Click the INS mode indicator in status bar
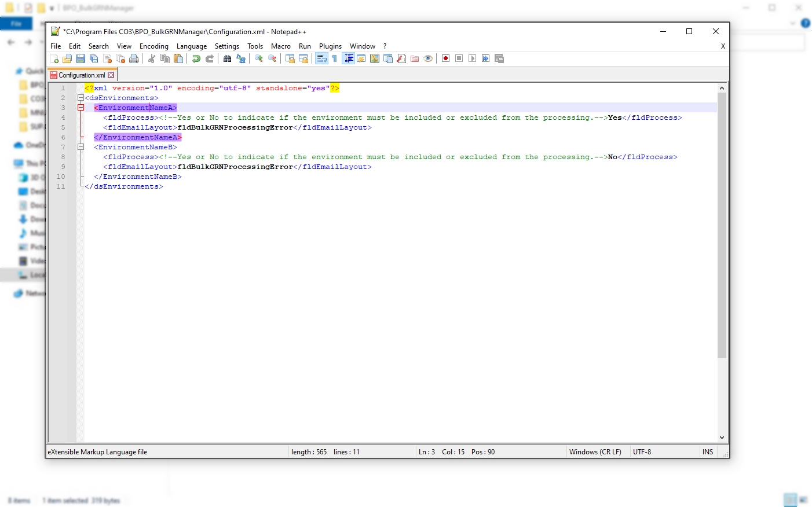The image size is (812, 507). coord(708,452)
